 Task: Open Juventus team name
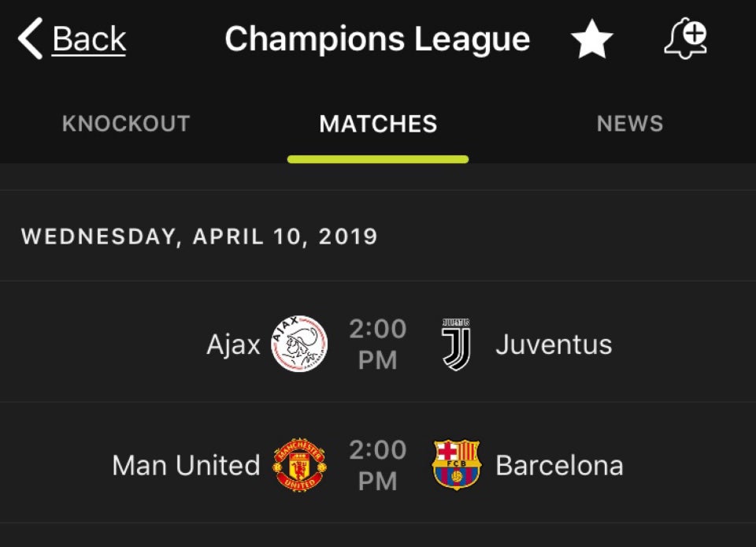coord(554,344)
